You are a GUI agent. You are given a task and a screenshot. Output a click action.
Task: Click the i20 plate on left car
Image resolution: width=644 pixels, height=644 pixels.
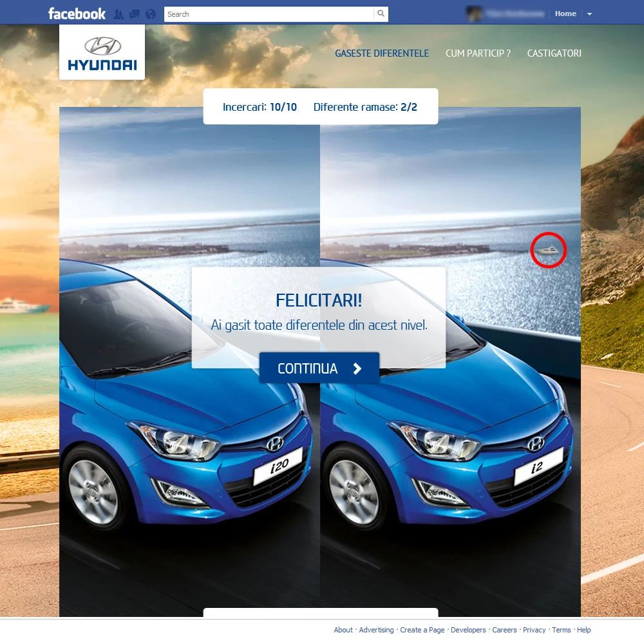(x=278, y=466)
